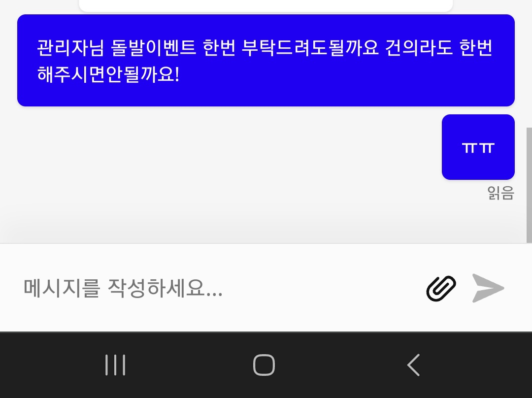Screen dimensions: 532x398
Task: Select the 'ㅠㅠ' message bubble
Action: click(x=478, y=147)
